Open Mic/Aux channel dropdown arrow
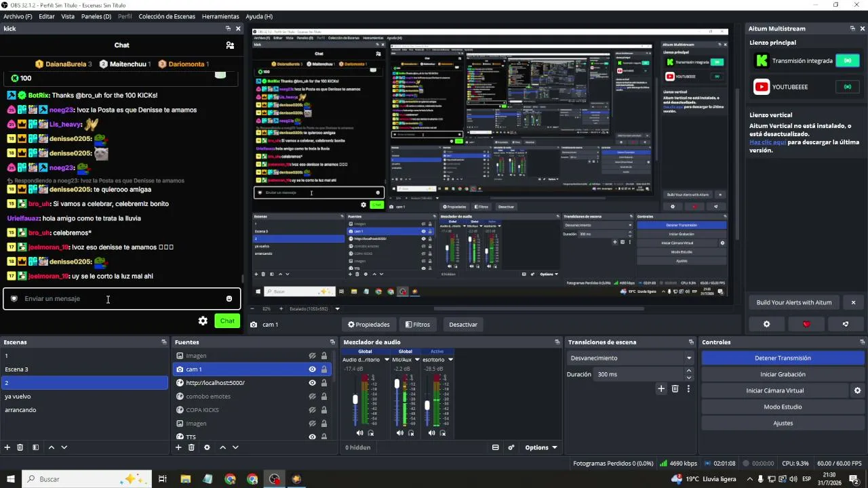Viewport: 868px width, 488px height. click(x=416, y=360)
